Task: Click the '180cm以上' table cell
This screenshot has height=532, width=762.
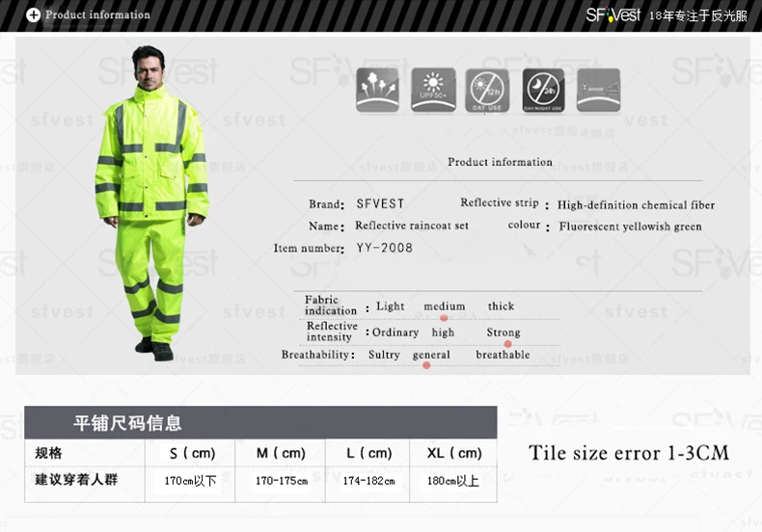Action: (453, 481)
